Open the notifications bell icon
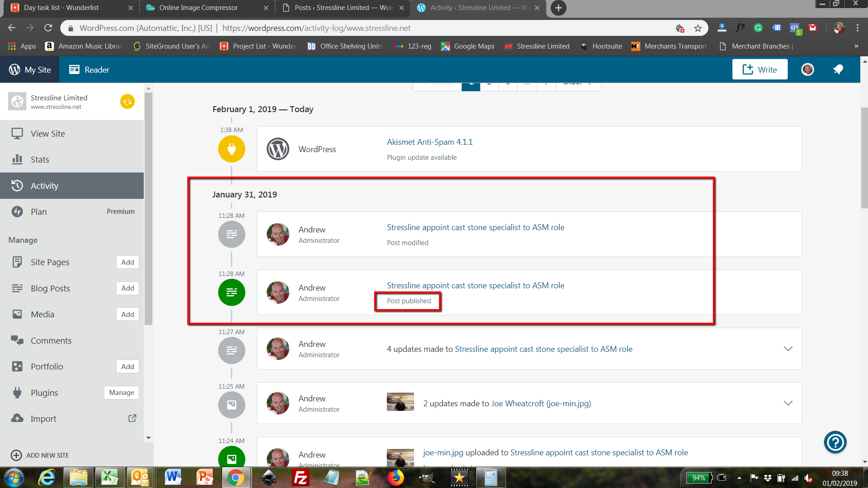Image resolution: width=868 pixels, height=488 pixels. [838, 69]
